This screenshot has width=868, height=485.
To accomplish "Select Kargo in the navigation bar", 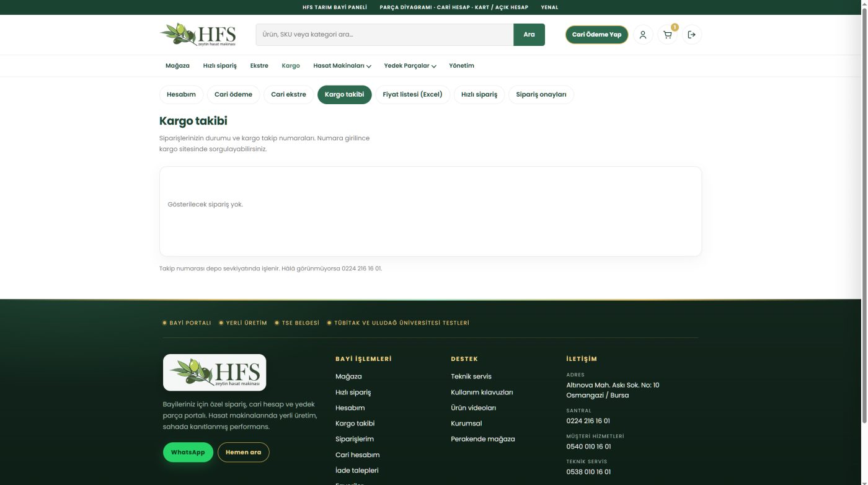I will point(291,66).
